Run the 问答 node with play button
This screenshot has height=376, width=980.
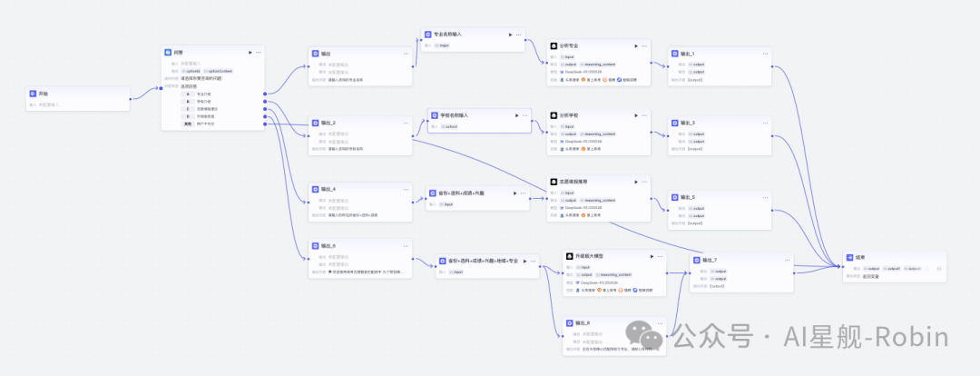(250, 53)
